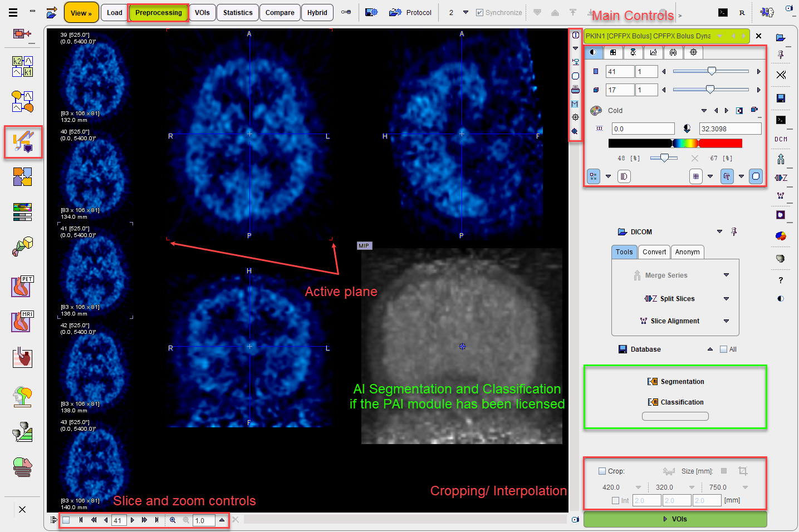Open the image fusion puzzle-piece module icon

(x=22, y=177)
